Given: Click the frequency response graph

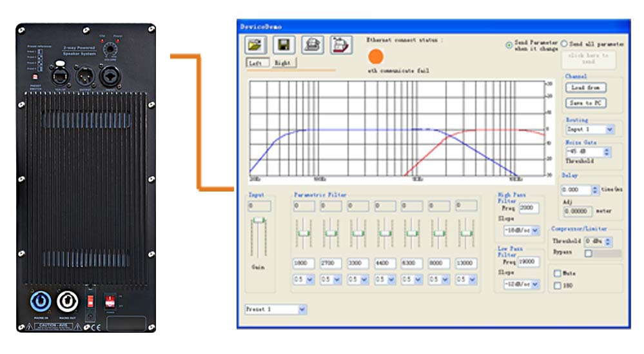Looking at the screenshot, I should click(397, 128).
